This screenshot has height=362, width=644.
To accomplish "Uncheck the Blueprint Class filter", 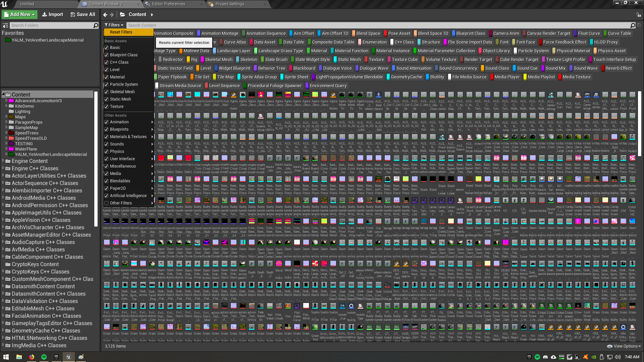I will point(106,55).
